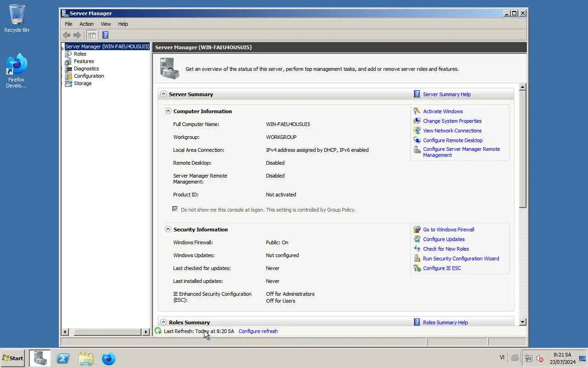
Task: Follow the View Network Connections link
Action: [452, 131]
